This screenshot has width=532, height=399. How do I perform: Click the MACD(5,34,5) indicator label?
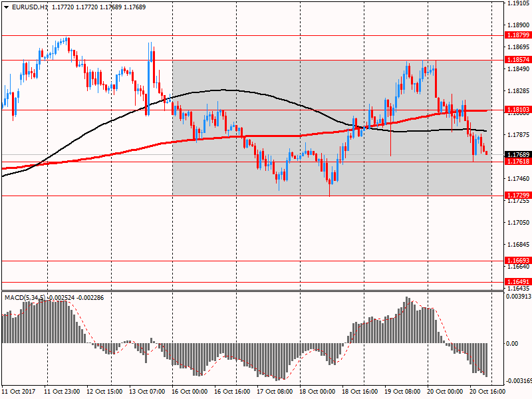[x=25, y=298]
